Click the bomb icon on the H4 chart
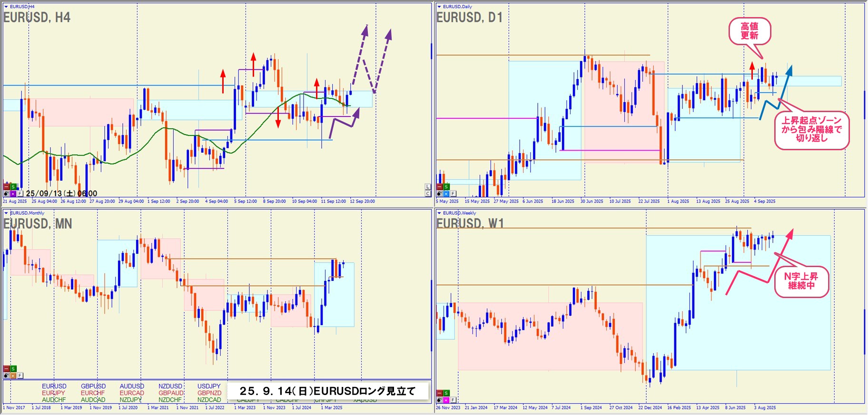The width and height of the screenshot is (868, 415). 6,193
